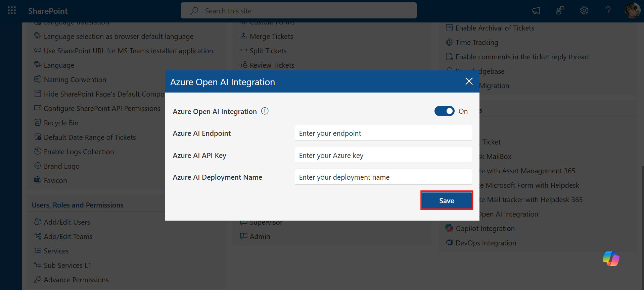This screenshot has height=290, width=644.
Task: Open the user profile avatar
Action: click(x=632, y=11)
